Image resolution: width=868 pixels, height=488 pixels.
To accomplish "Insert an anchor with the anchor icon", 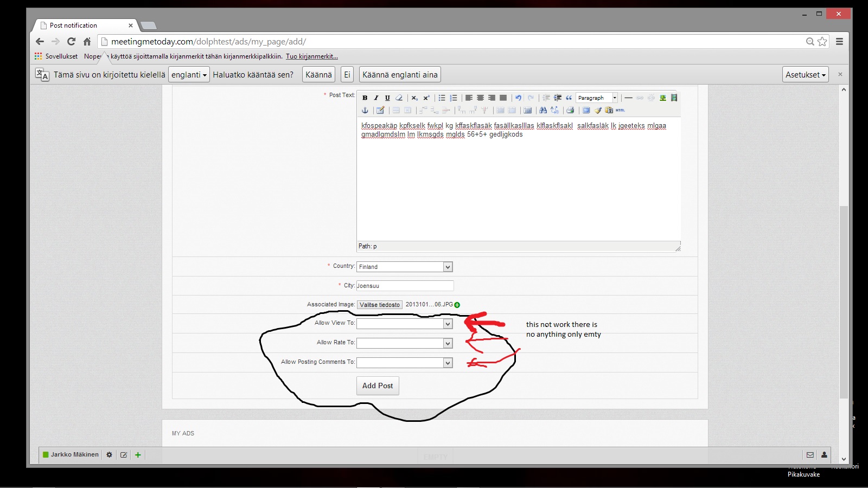I will (x=365, y=111).
